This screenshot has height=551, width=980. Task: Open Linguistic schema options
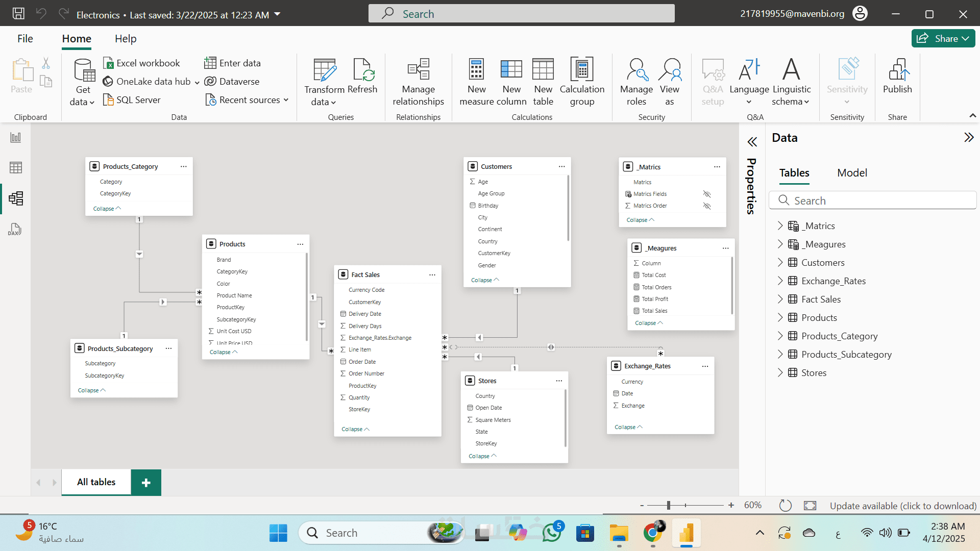(791, 82)
